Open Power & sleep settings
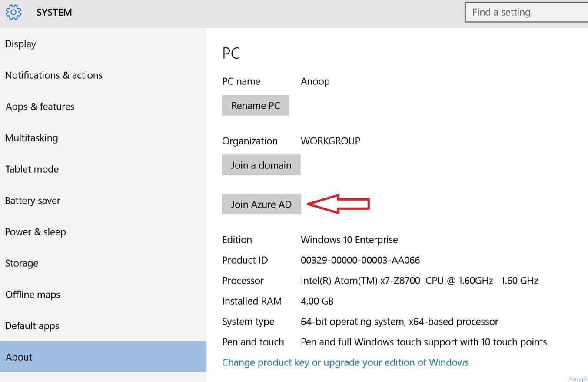The height and width of the screenshot is (382, 588). 103,232
